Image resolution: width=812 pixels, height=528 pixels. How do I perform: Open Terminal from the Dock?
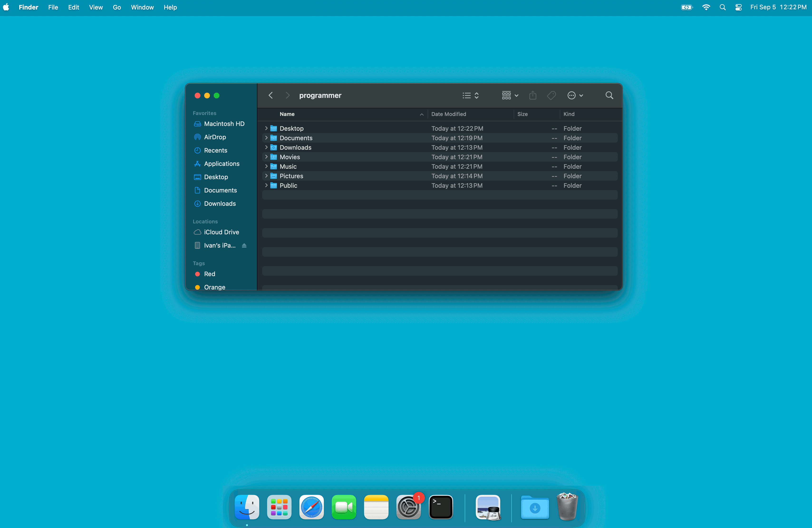[x=440, y=507]
